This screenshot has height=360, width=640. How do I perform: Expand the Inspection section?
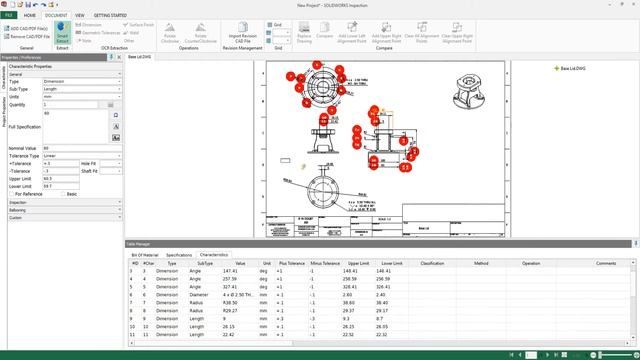(x=65, y=202)
